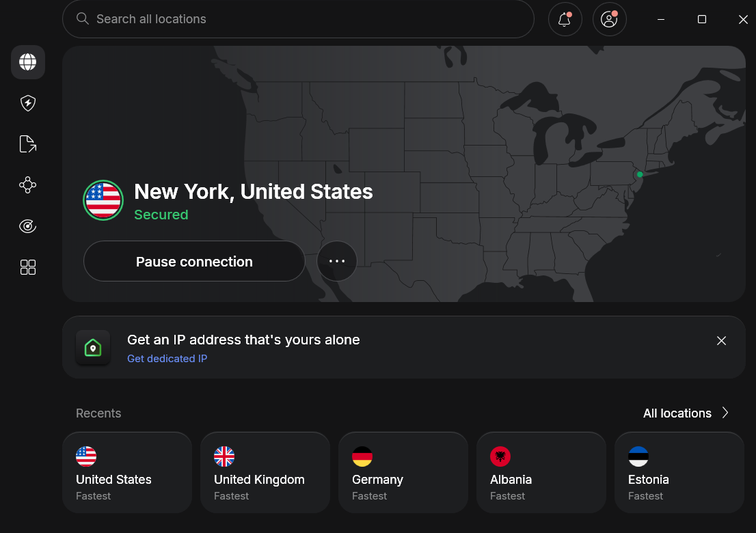Open Dark Web Monitor from the sidebar

[x=27, y=225]
